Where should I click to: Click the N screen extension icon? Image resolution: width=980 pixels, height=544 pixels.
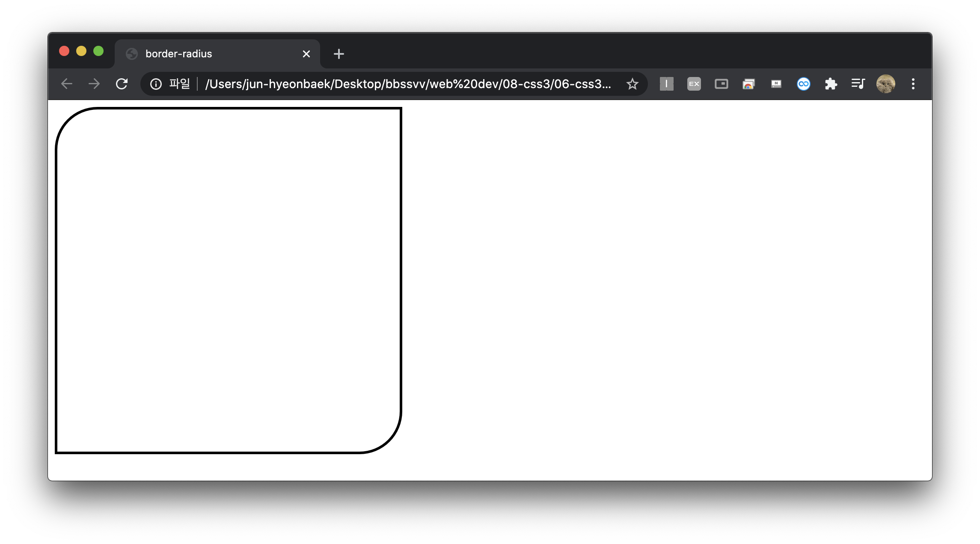[x=776, y=84]
